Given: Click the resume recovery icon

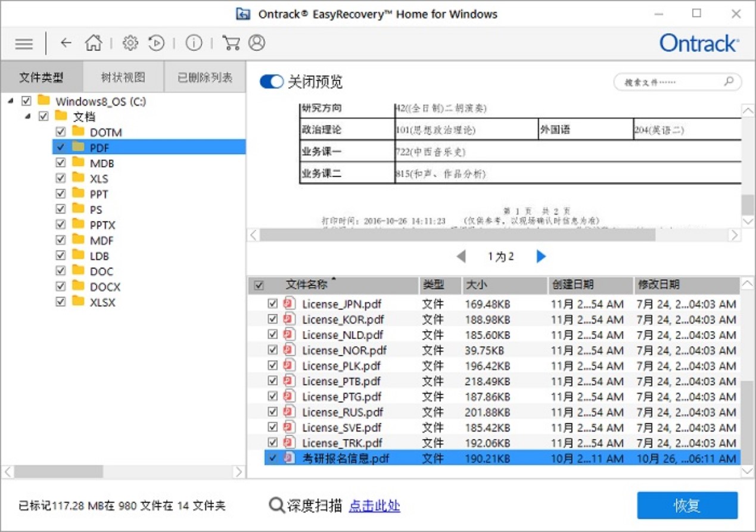Looking at the screenshot, I should pos(156,43).
